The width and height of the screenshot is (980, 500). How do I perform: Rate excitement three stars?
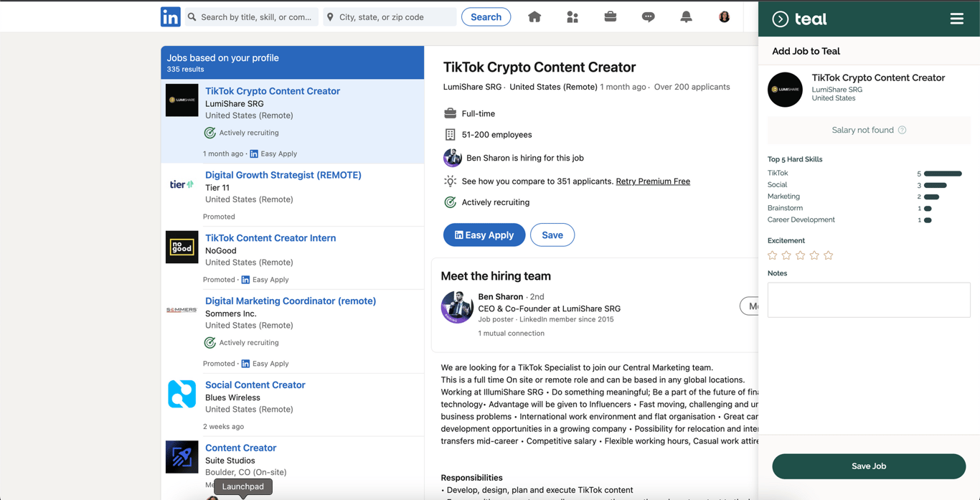pyautogui.click(x=801, y=255)
